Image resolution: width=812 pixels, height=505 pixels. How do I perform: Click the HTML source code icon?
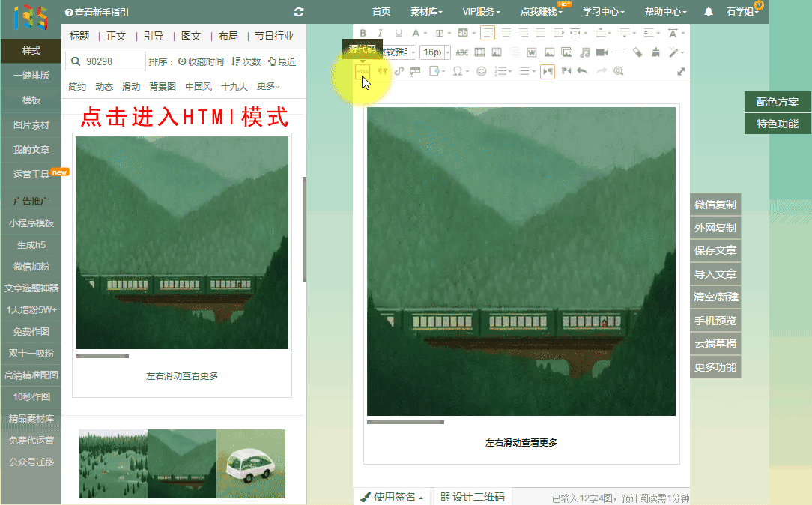click(363, 71)
